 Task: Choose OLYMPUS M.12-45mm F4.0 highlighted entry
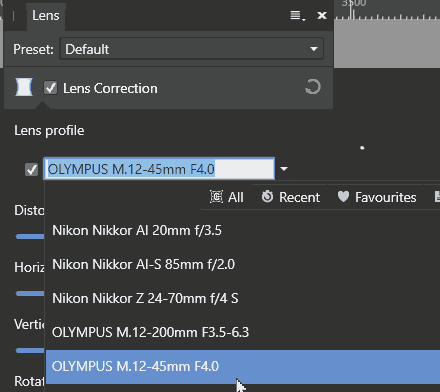click(x=243, y=366)
